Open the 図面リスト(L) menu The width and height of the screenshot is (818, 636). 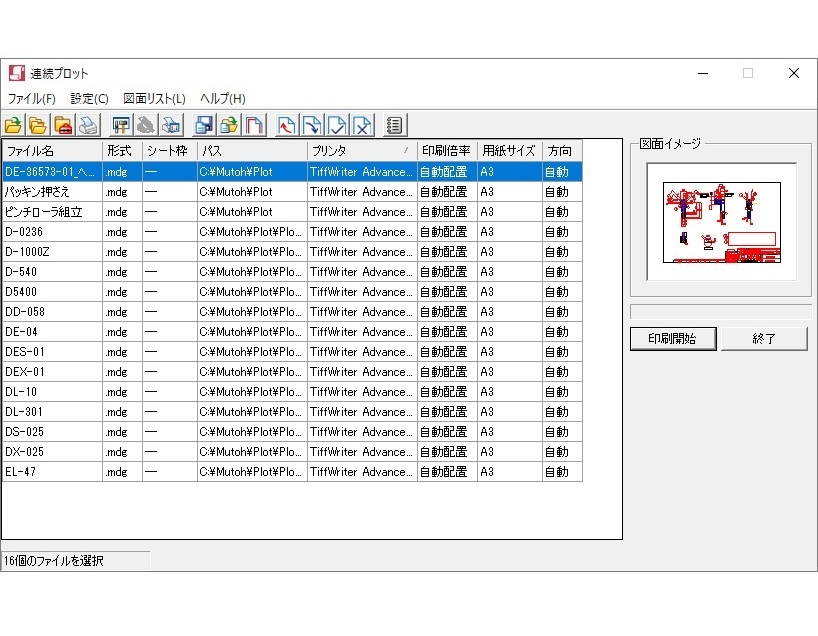coord(154,99)
